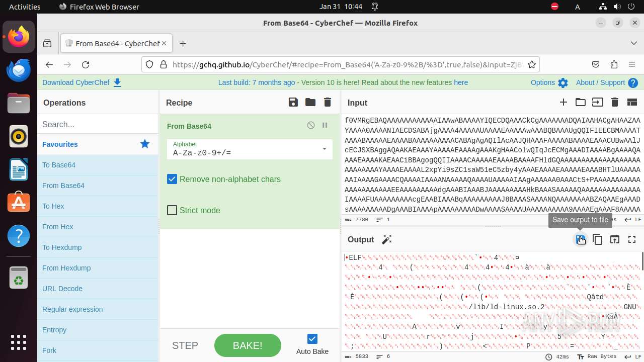
Task: Open the clock and calendar menu
Action: [341, 7]
